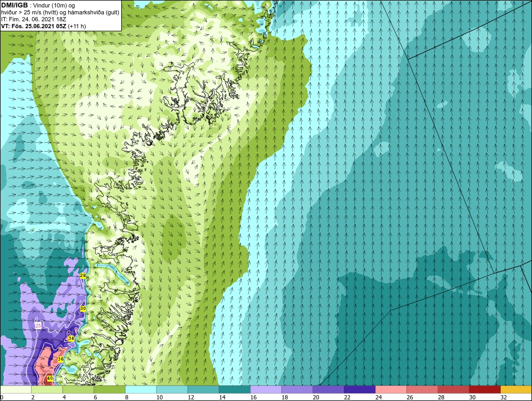Select the yellow gust label 36

point(61,359)
